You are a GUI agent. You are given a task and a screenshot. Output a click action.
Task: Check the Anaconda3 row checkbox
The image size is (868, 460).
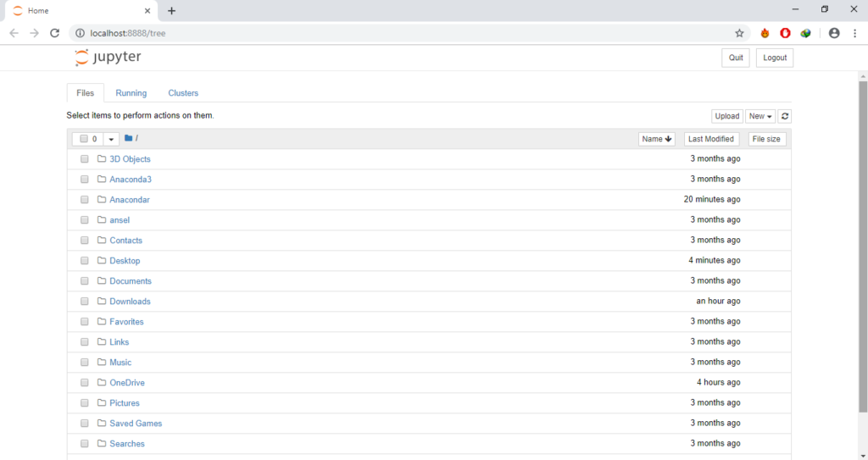tap(84, 180)
